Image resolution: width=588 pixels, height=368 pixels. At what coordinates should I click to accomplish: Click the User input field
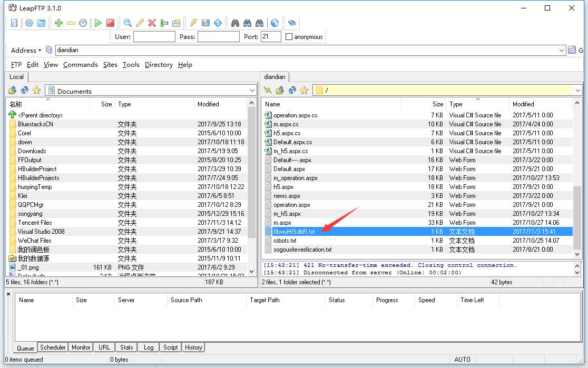pos(154,37)
